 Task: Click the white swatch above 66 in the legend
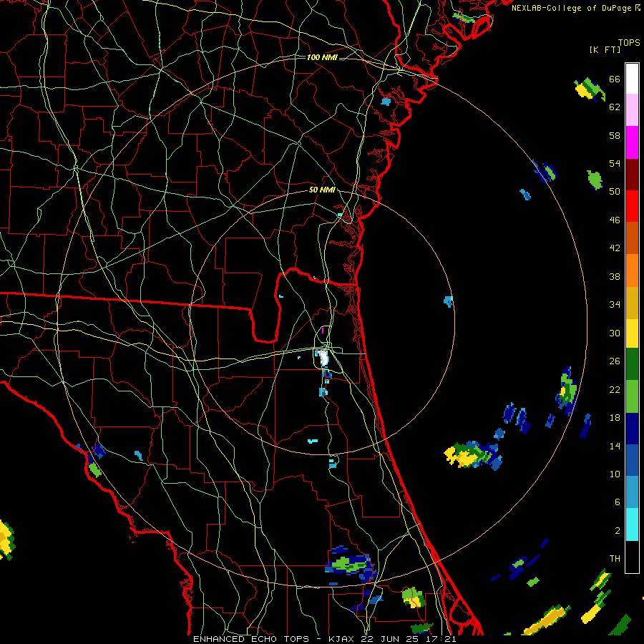click(632, 79)
